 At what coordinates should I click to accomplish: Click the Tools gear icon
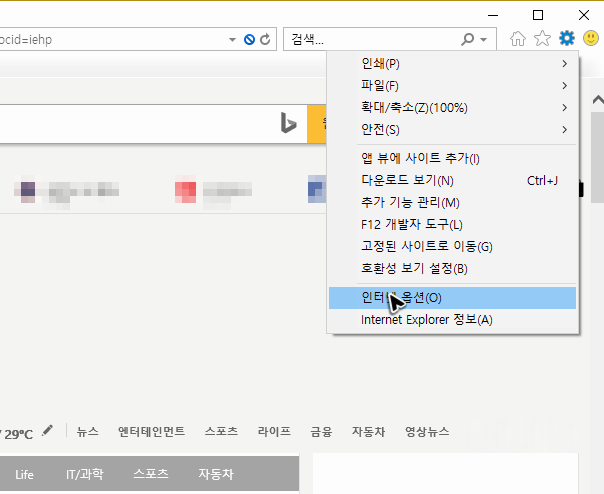point(567,38)
